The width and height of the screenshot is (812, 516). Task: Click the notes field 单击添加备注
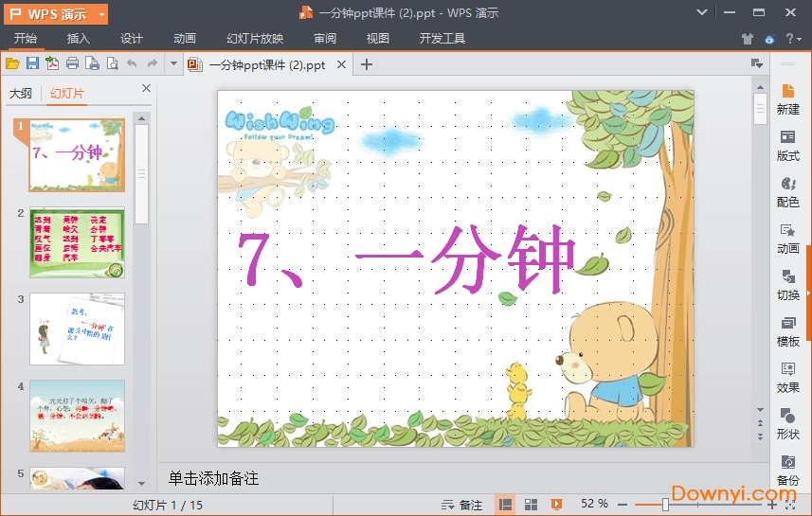click(213, 478)
